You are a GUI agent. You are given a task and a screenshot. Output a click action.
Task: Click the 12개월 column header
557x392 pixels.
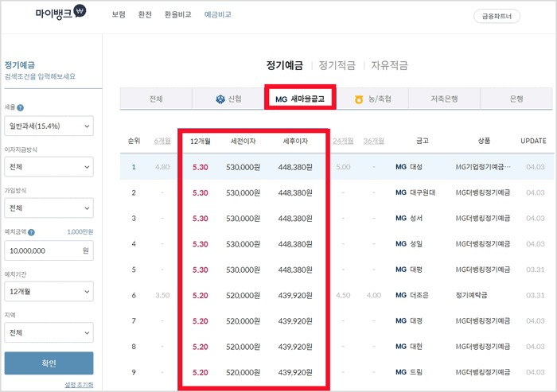[x=201, y=142]
